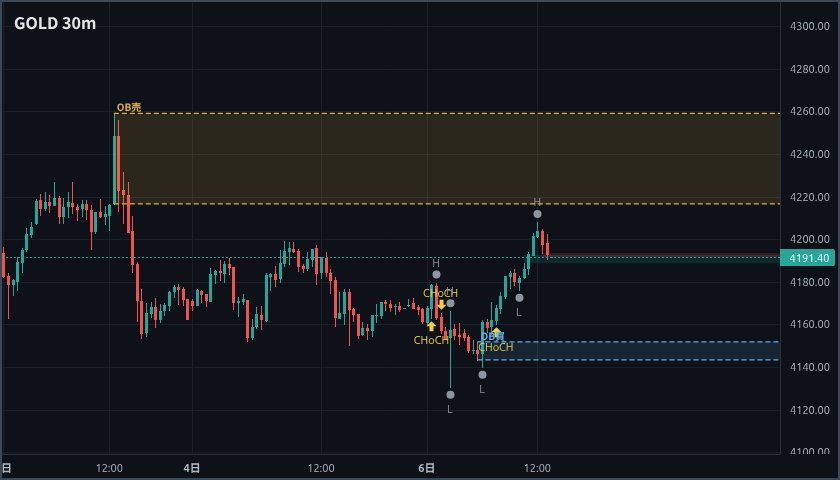Select the current price tag 4191.40
Screen dimensions: 840x480
(x=810, y=258)
